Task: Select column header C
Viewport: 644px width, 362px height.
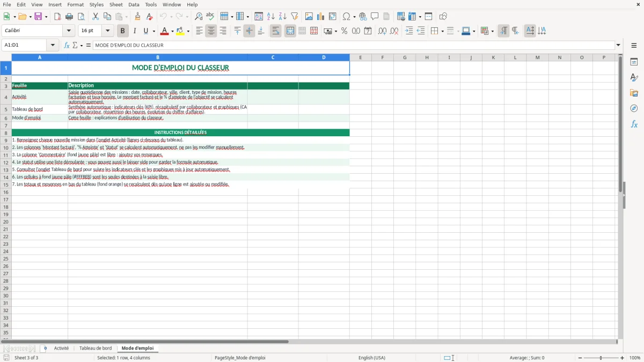Action: point(273,57)
